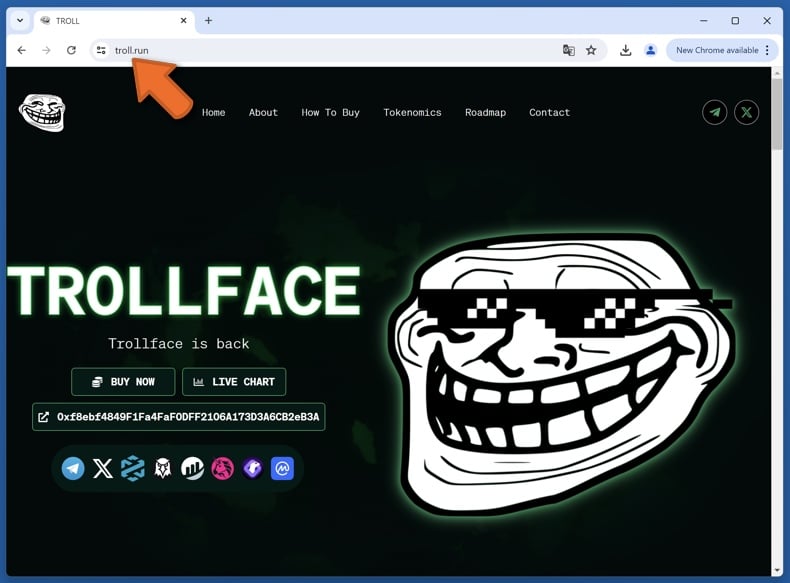Open How To Buy nav link
The width and height of the screenshot is (790, 583).
pos(331,112)
